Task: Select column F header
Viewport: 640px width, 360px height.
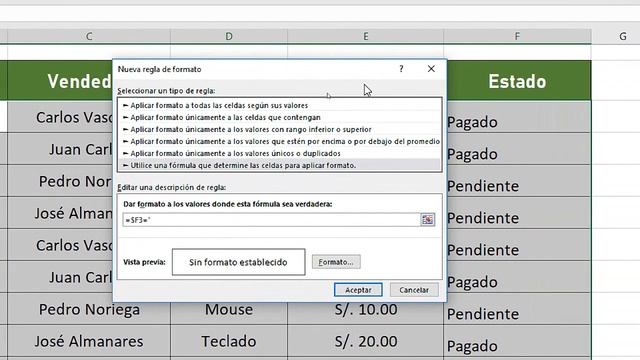Action: point(517,36)
